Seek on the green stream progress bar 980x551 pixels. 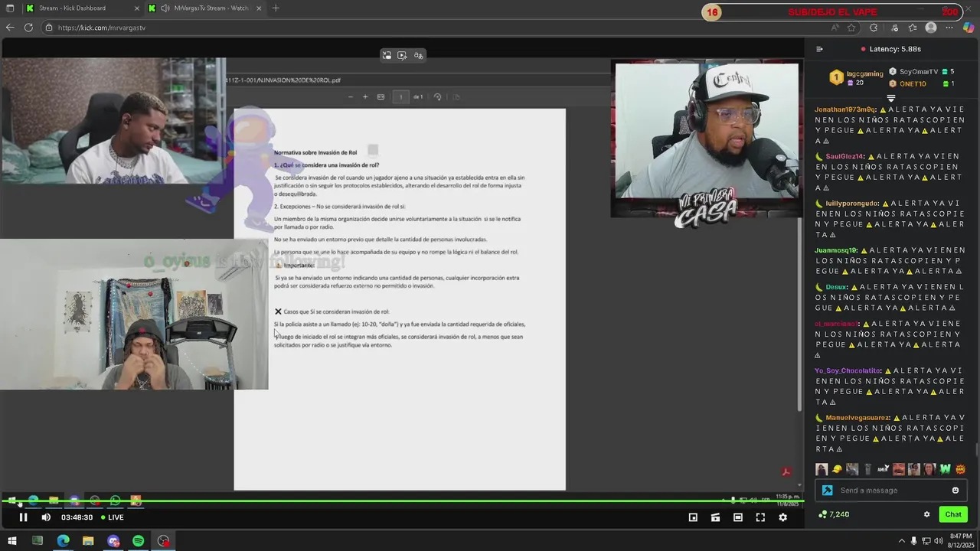402,502
